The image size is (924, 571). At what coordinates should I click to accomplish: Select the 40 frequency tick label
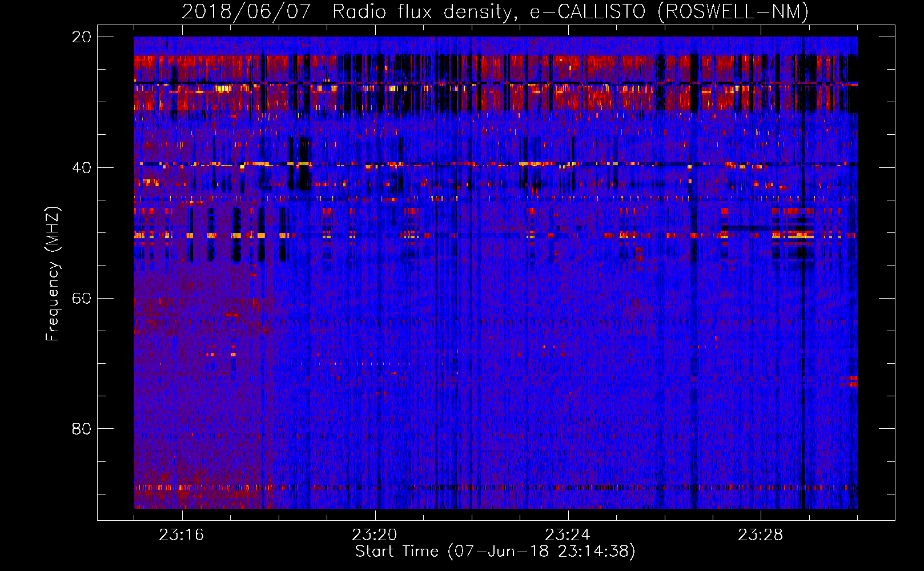(x=82, y=168)
